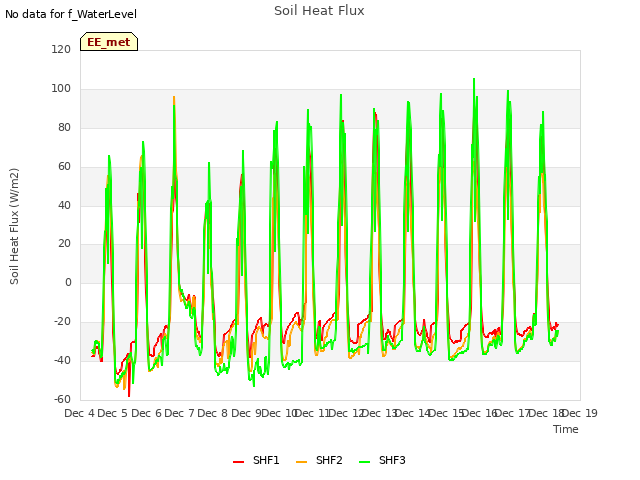Viewport: 640px width, 480px height.
Task: Click the 100 y-axis tick label
Action: click(61, 88)
